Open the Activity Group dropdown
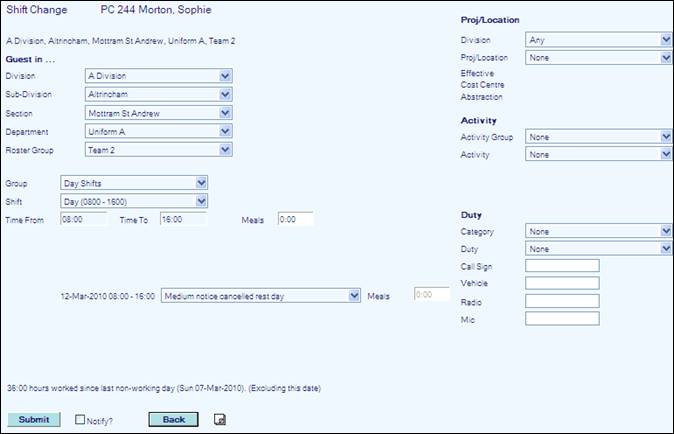Screen dimensions: 674x434 598,137
